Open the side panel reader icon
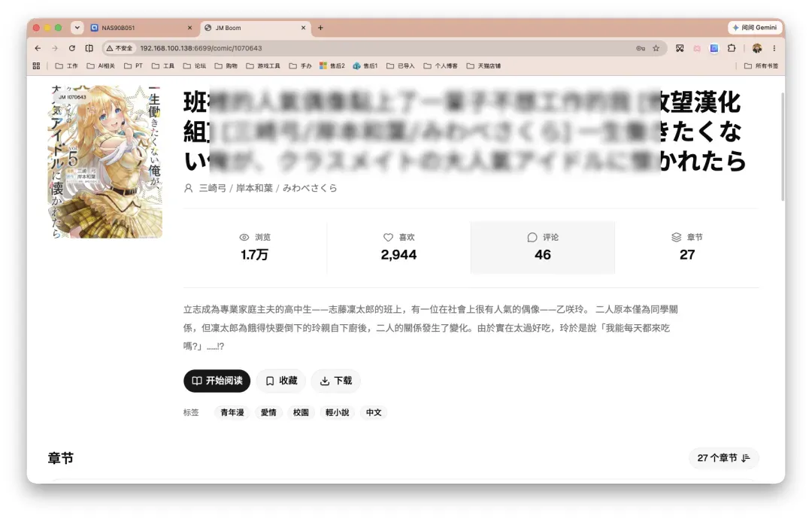Image resolution: width=812 pixels, height=519 pixels. click(89, 48)
